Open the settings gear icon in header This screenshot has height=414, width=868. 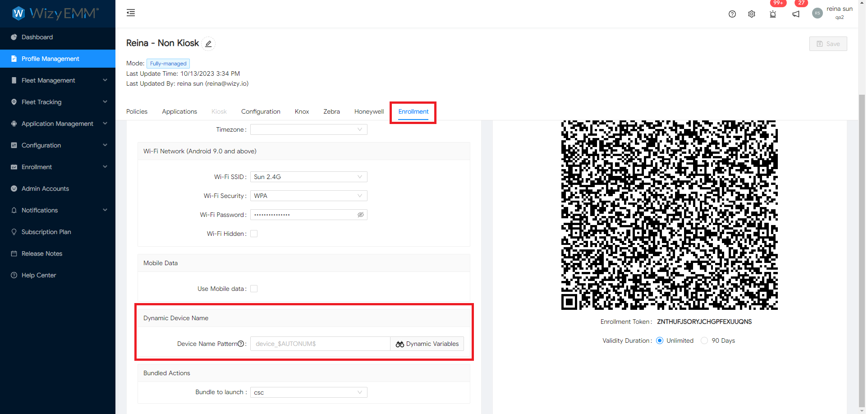[752, 14]
